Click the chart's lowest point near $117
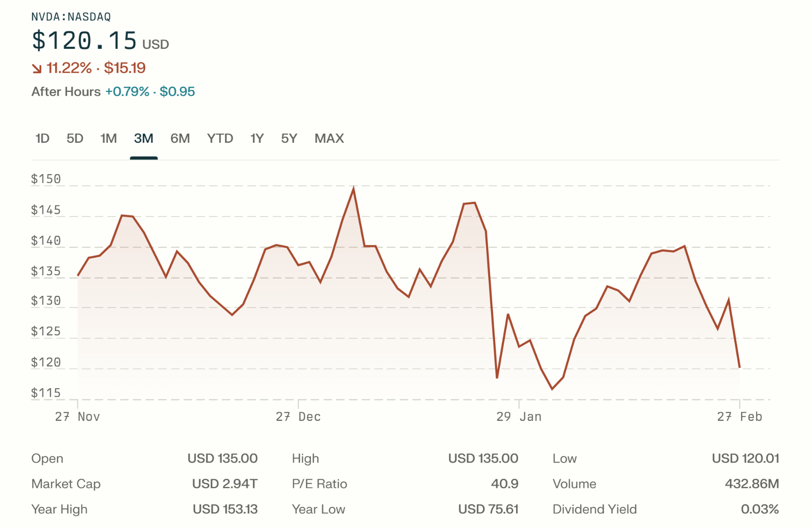This screenshot has height=528, width=812. pos(552,389)
